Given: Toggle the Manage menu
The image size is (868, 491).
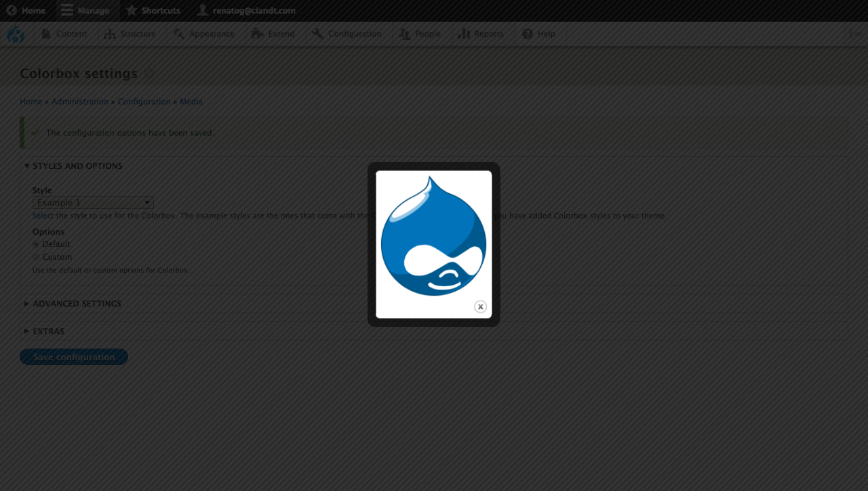Looking at the screenshot, I should pos(85,11).
